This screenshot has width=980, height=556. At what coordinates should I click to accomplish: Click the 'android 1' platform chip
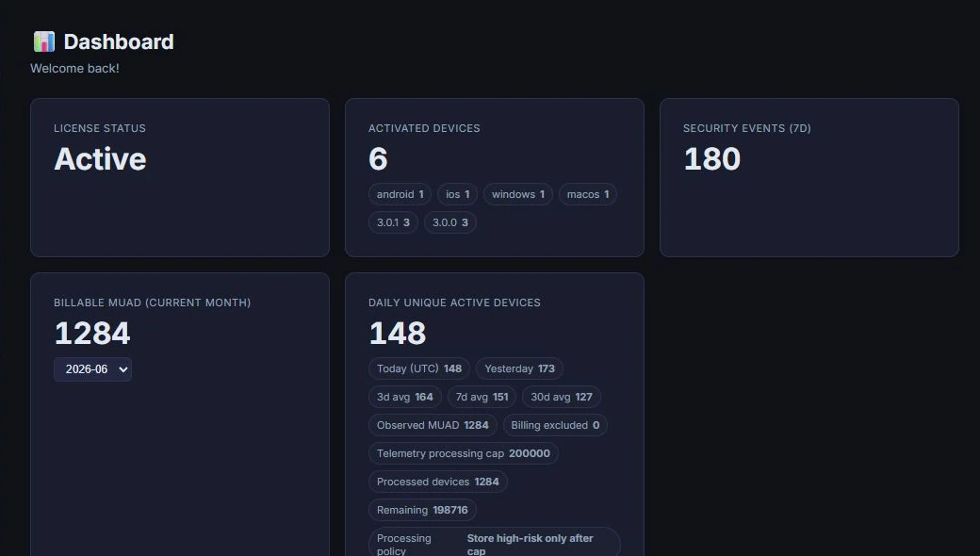(400, 194)
